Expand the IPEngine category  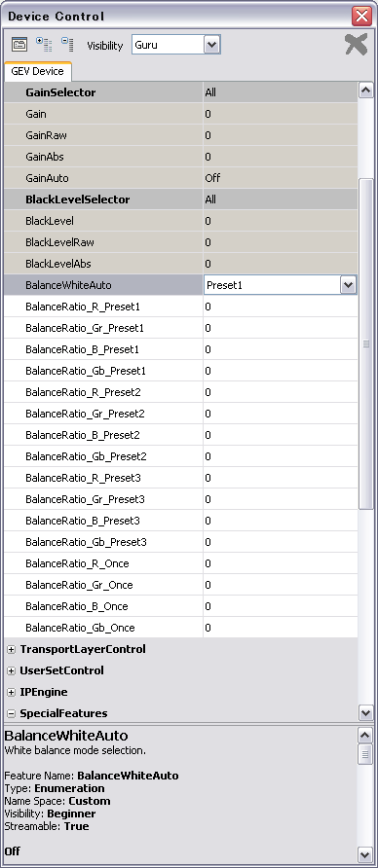(11, 693)
